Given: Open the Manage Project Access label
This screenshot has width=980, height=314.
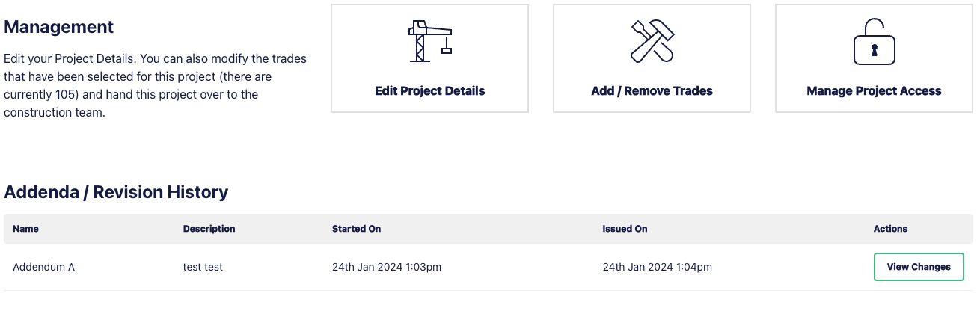Looking at the screenshot, I should 874,91.
